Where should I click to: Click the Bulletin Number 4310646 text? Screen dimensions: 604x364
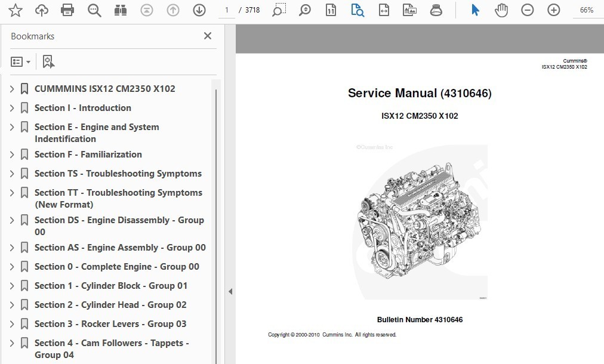[x=420, y=320]
